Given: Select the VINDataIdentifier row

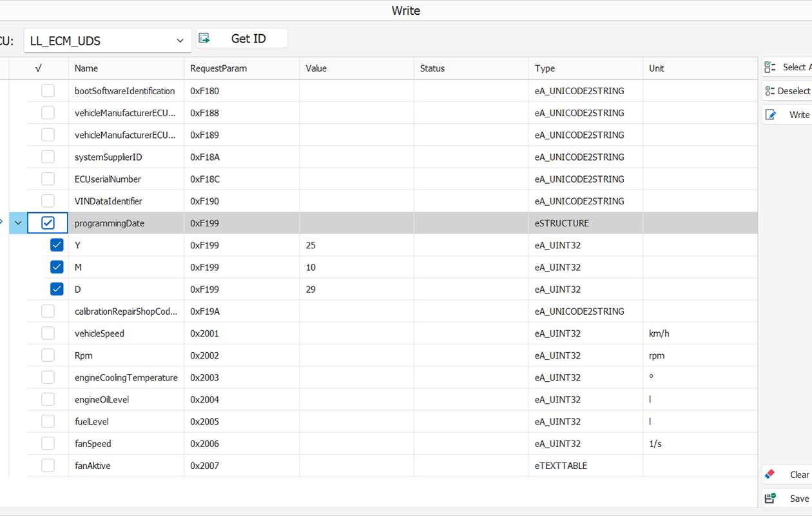Looking at the screenshot, I should 383,201.
